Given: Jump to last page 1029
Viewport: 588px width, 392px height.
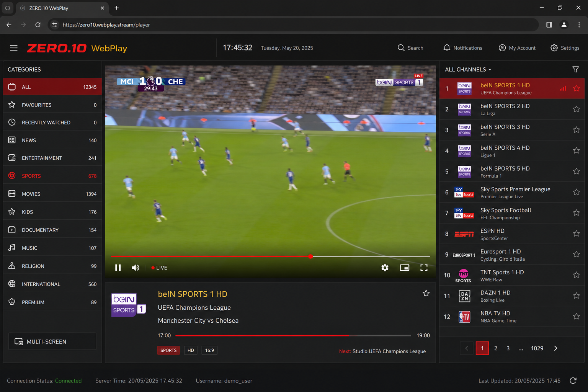Looking at the screenshot, I should [537, 348].
